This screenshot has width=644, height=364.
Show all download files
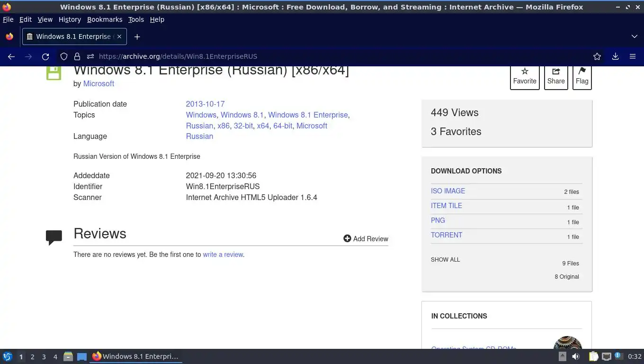pos(446,260)
